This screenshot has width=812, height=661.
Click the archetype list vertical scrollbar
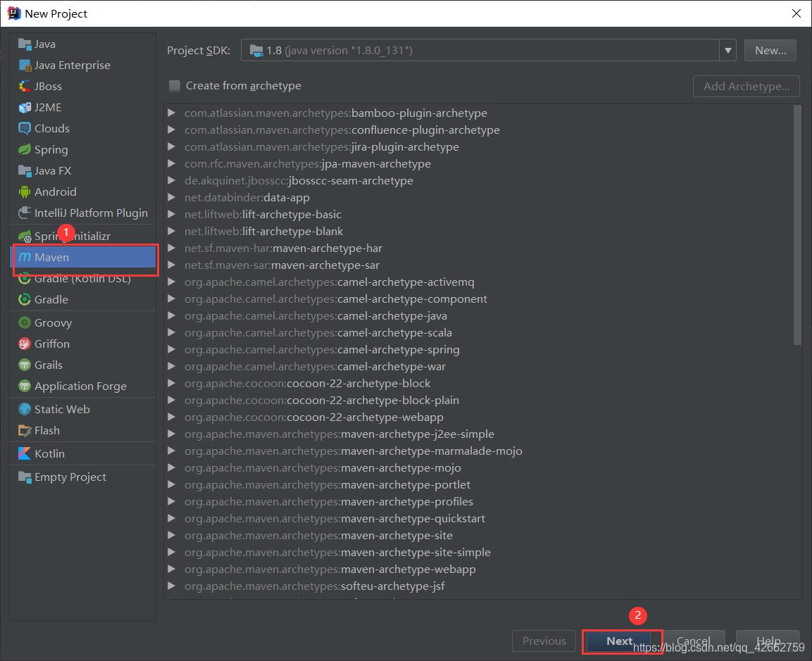[x=797, y=225]
